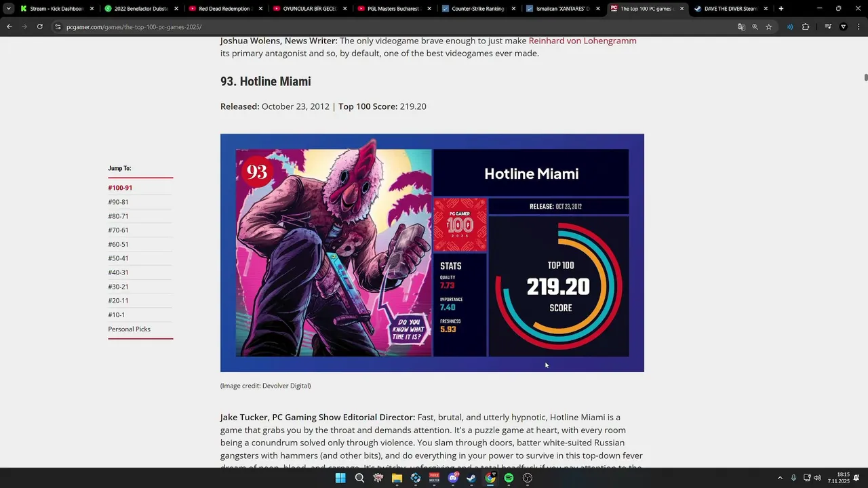Open the notifications bell in system tray

[857, 478]
